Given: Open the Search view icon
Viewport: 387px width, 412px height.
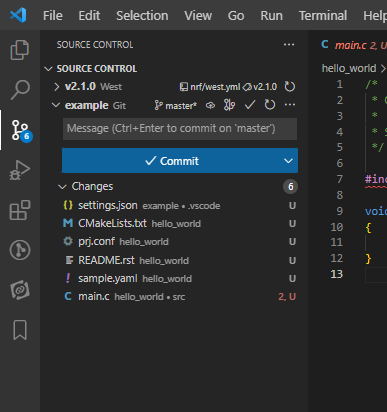Looking at the screenshot, I should pos(20,90).
